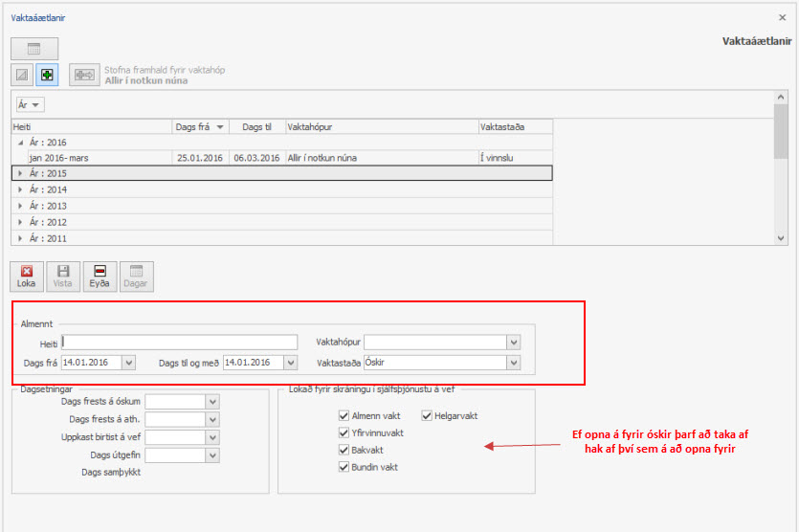Collapse the Ár : 2016 group
This screenshot has height=532, width=799.
20,143
